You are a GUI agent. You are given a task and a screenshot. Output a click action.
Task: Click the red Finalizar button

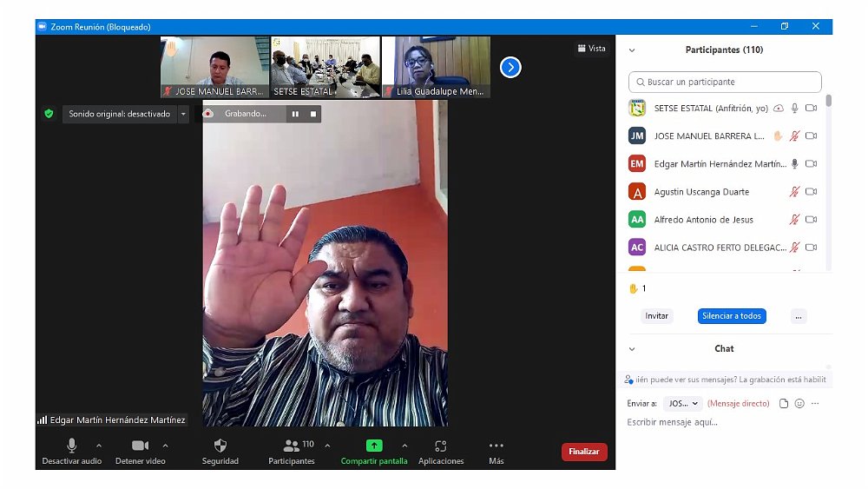(584, 452)
